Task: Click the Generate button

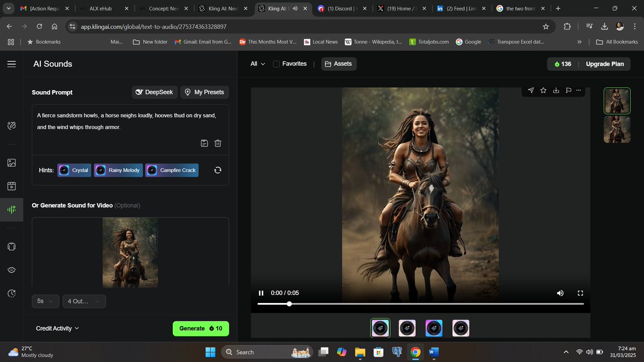Action: tap(201, 328)
